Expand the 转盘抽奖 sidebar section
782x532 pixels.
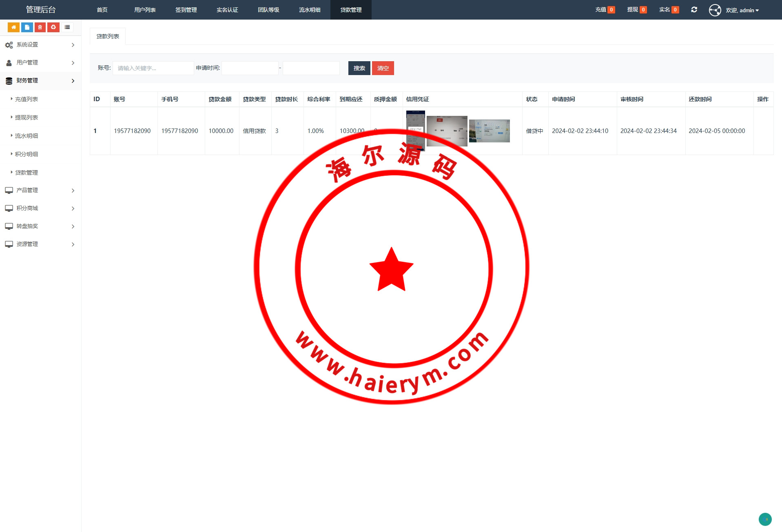coord(40,226)
